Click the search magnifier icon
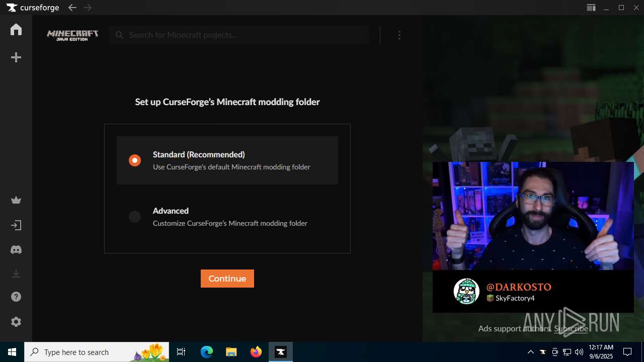This screenshot has height=362, width=644. coord(119,35)
